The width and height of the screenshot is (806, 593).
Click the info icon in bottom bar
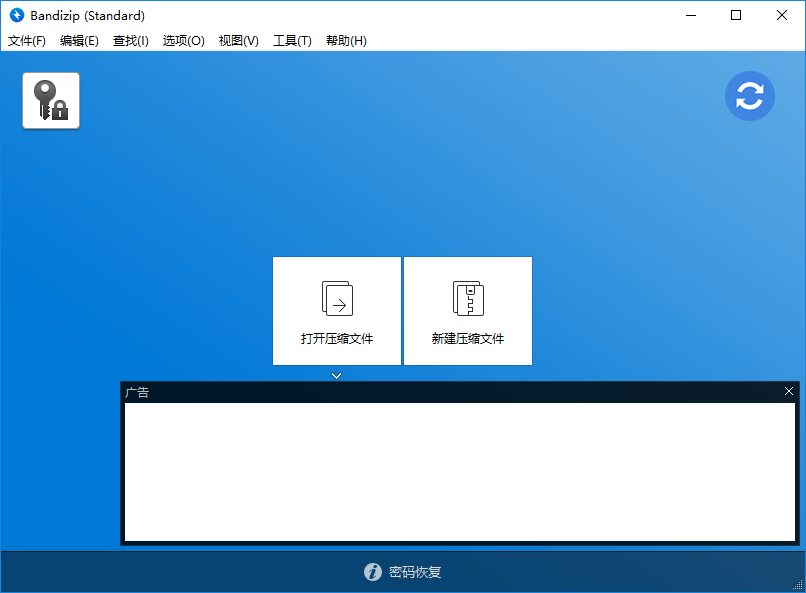click(373, 572)
